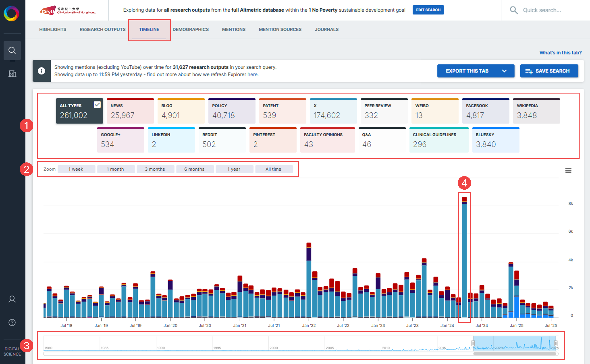Click the Edit Search button

[428, 10]
